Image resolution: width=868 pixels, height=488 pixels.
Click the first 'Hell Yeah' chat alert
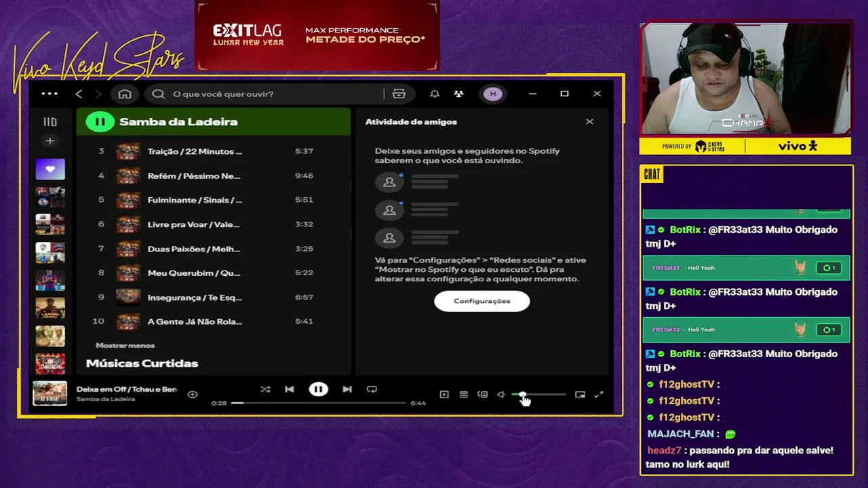click(746, 268)
